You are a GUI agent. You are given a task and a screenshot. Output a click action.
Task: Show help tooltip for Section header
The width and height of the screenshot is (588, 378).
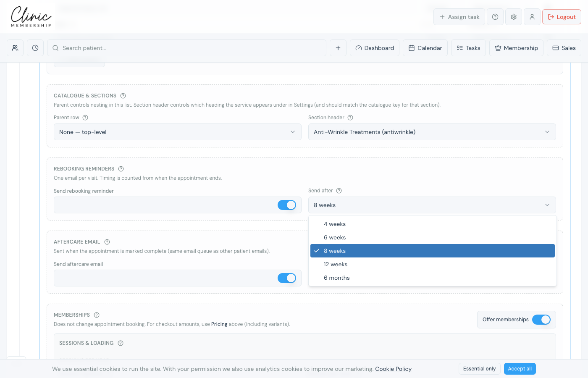[350, 118]
